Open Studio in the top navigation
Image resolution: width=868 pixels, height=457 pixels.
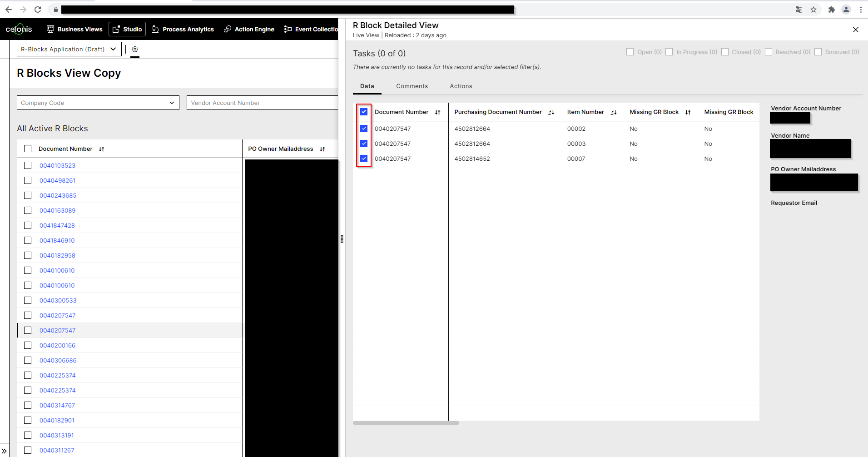(127, 29)
